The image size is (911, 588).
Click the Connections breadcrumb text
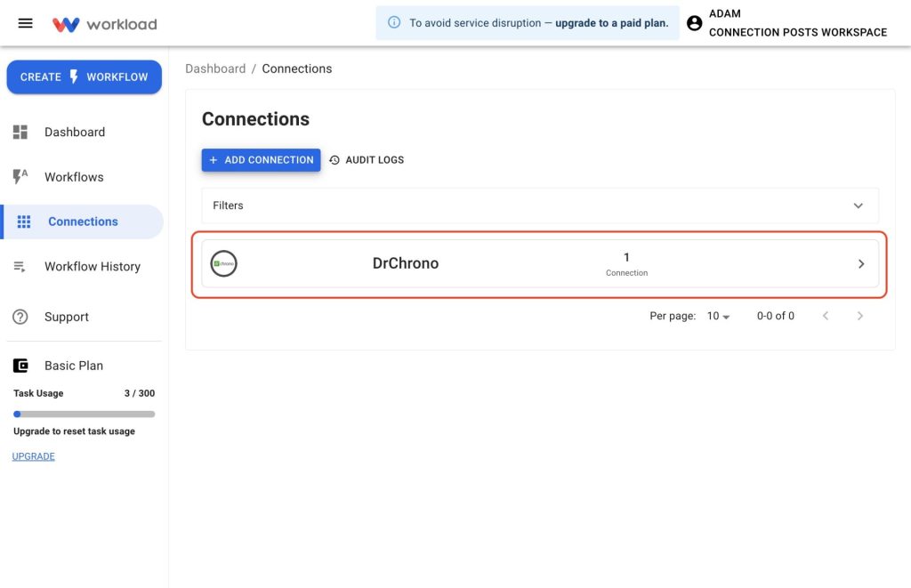tap(297, 68)
